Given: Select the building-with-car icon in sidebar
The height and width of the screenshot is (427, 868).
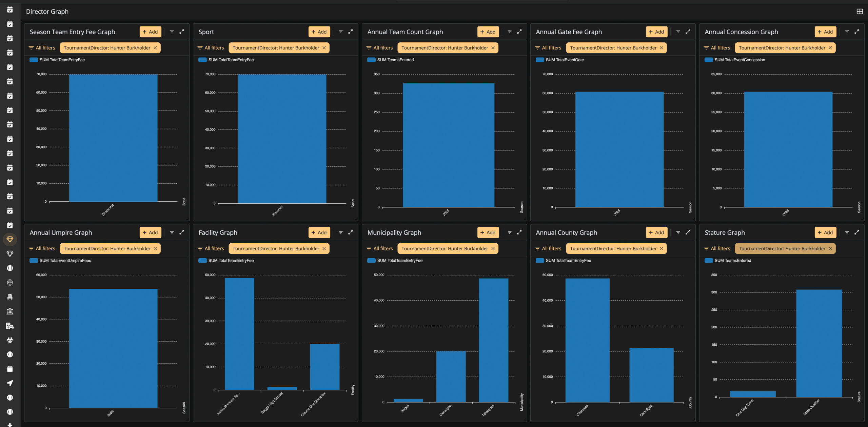Looking at the screenshot, I should click(x=10, y=326).
